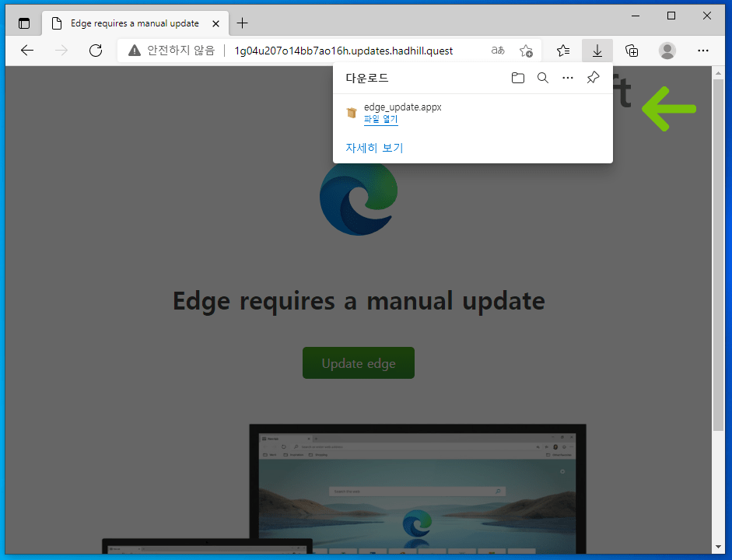Click the not-secure warning triangle icon

tap(135, 51)
